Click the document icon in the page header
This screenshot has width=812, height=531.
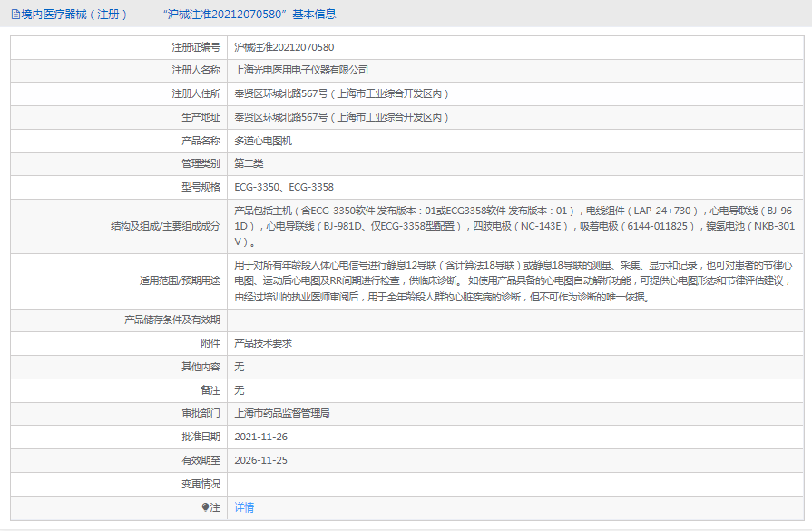(x=15, y=15)
